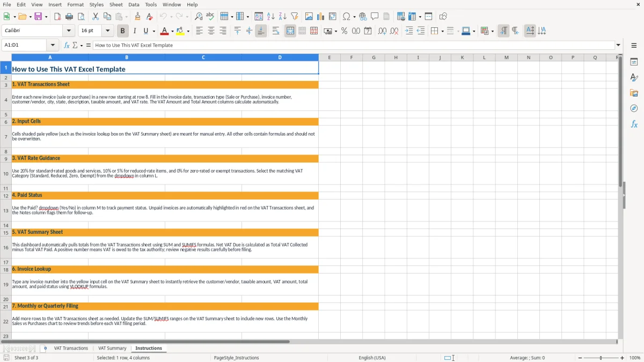Image resolution: width=644 pixels, height=362 pixels.
Task: Click the Sort Descending icon
Action: pyautogui.click(x=283, y=17)
